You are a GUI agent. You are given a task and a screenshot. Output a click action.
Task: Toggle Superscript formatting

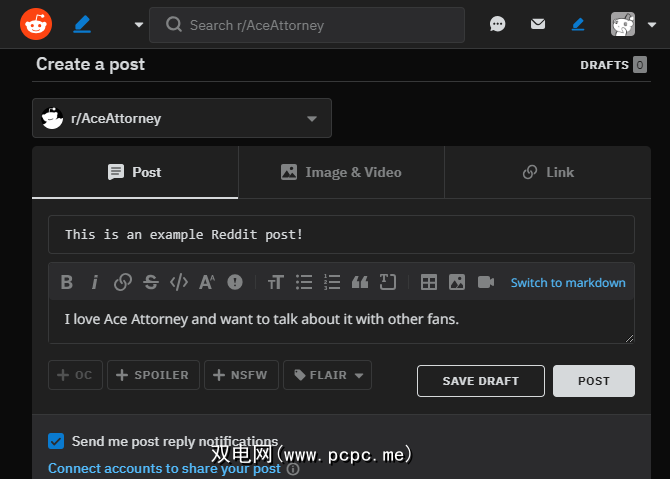point(207,282)
